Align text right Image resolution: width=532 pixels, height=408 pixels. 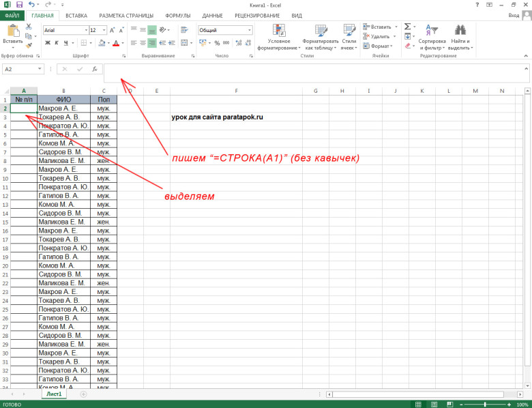point(152,43)
